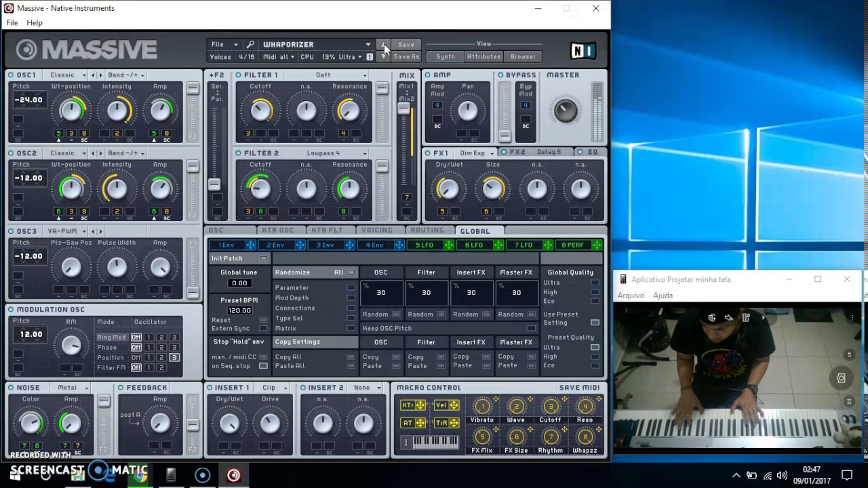Open the Midi all channel dropdown
The width and height of the screenshot is (868, 488).
(x=279, y=57)
